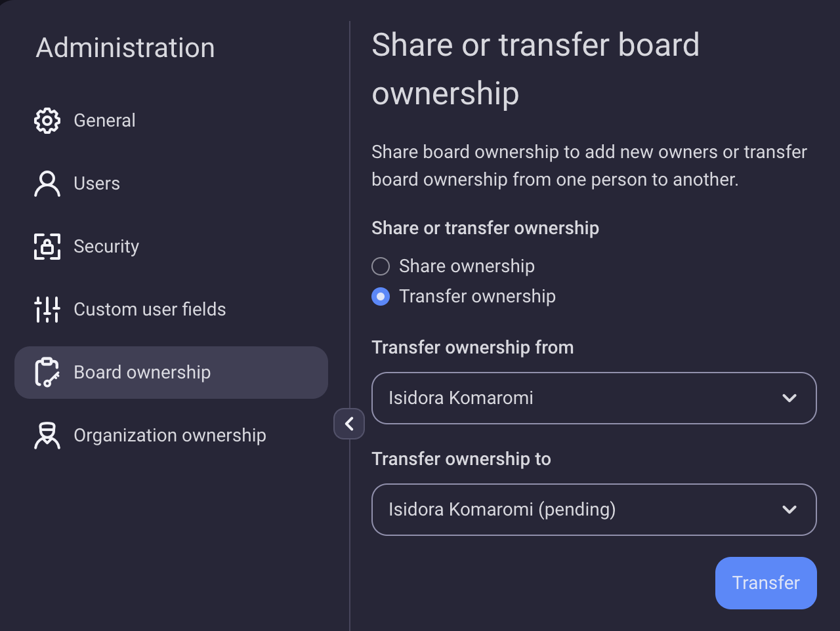Click the Transfer button
Screen dimensions: 840x631
point(766,582)
